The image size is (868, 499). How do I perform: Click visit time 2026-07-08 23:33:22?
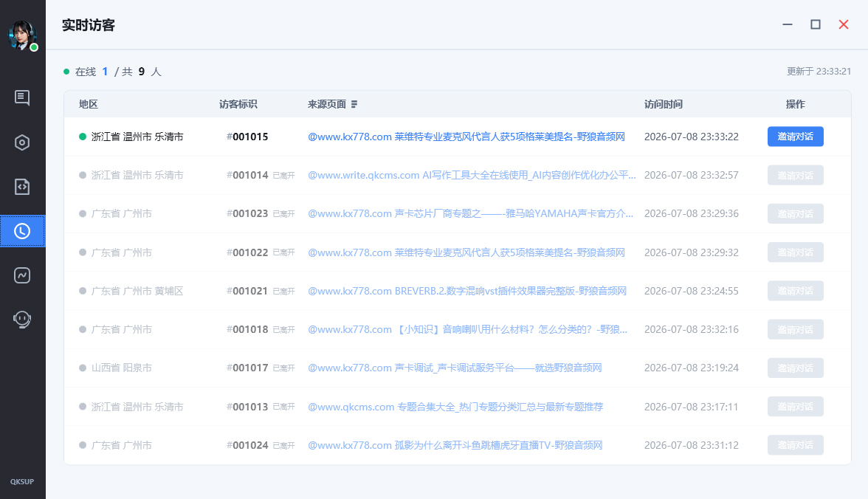(692, 137)
